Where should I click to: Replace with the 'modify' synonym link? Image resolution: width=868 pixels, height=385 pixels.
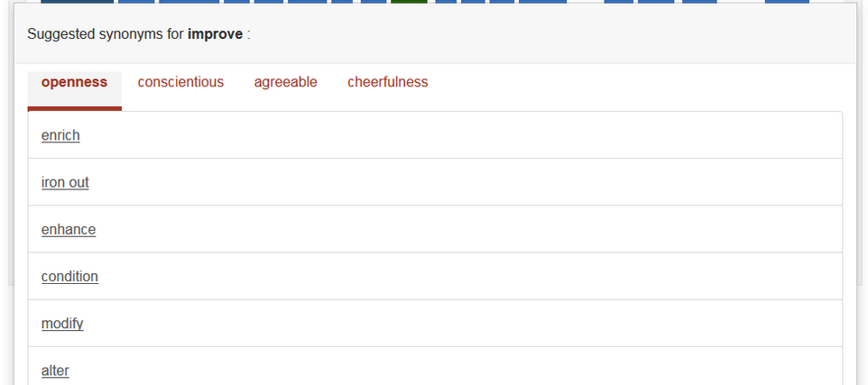(62, 323)
